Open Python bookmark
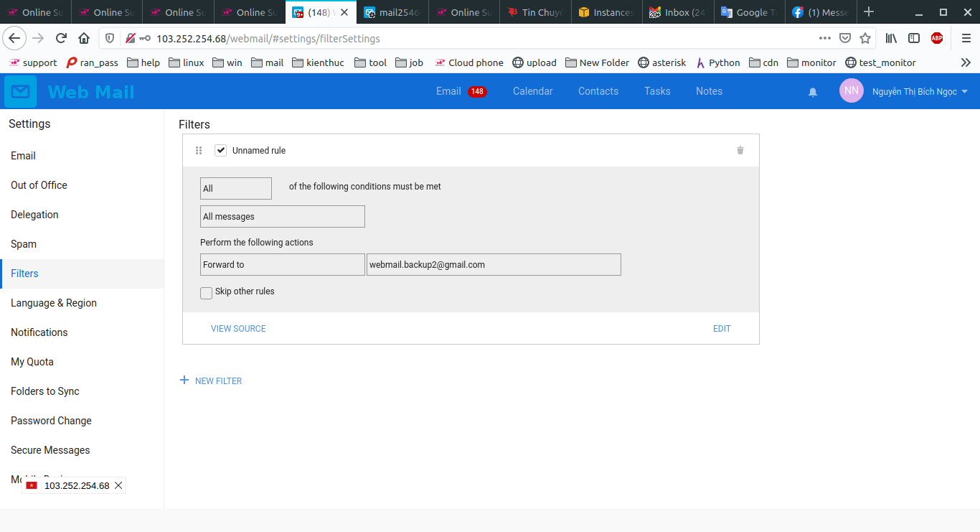 (717, 62)
